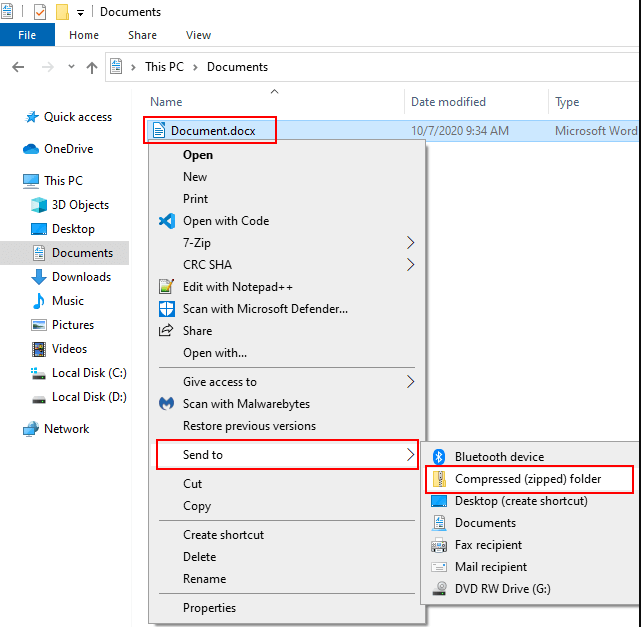Open the quick access toolbar dropdown arrow
The height and width of the screenshot is (627, 641).
point(80,13)
